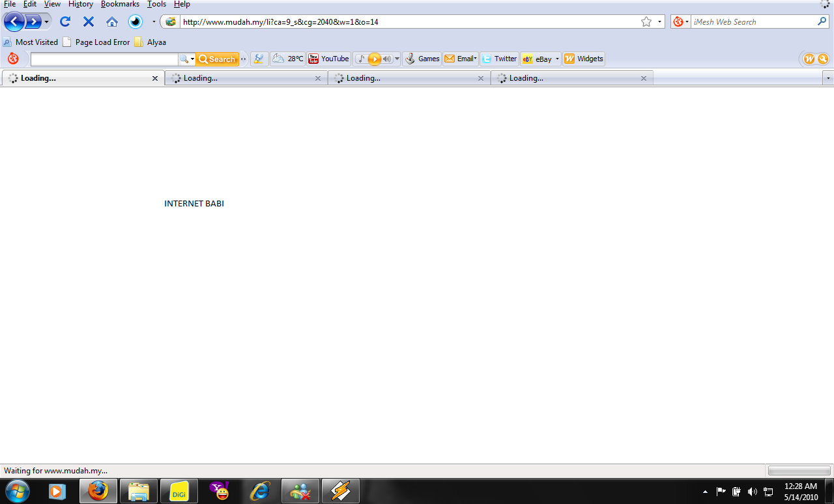This screenshot has width=834, height=504.
Task: Open the Alyaa bookmark folder
Action: (x=150, y=42)
